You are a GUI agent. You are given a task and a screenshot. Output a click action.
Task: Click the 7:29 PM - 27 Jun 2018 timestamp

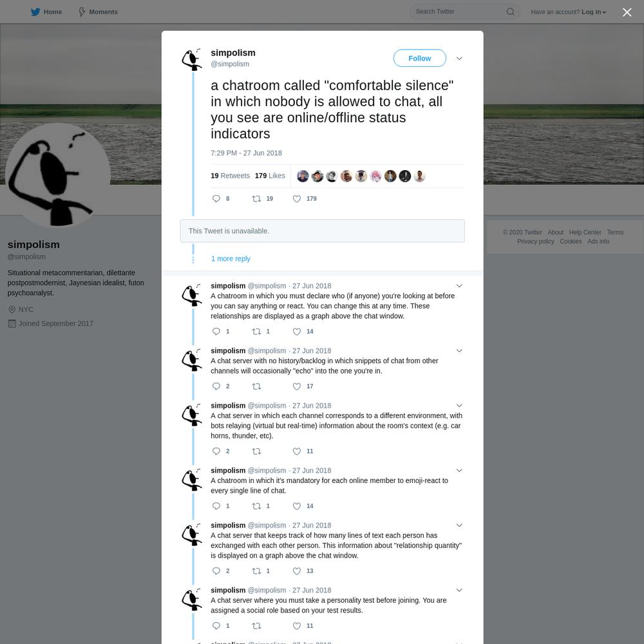click(x=246, y=153)
